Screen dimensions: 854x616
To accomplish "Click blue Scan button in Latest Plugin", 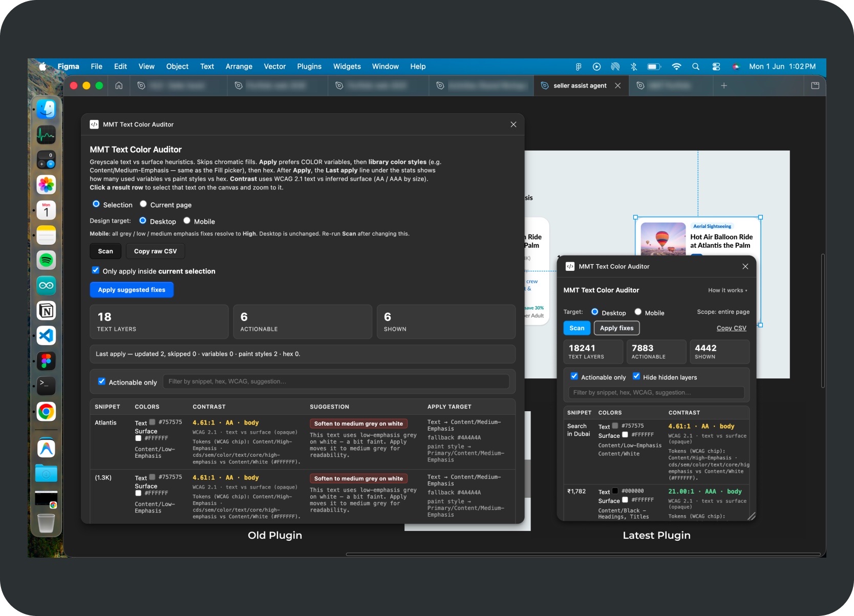I will coord(577,328).
